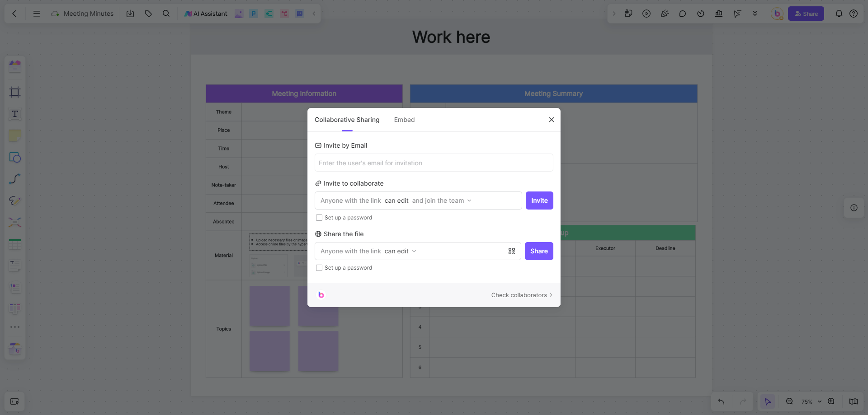Screen dimensions: 868x415
Task: Click the Executor column header
Action: (x=605, y=248)
